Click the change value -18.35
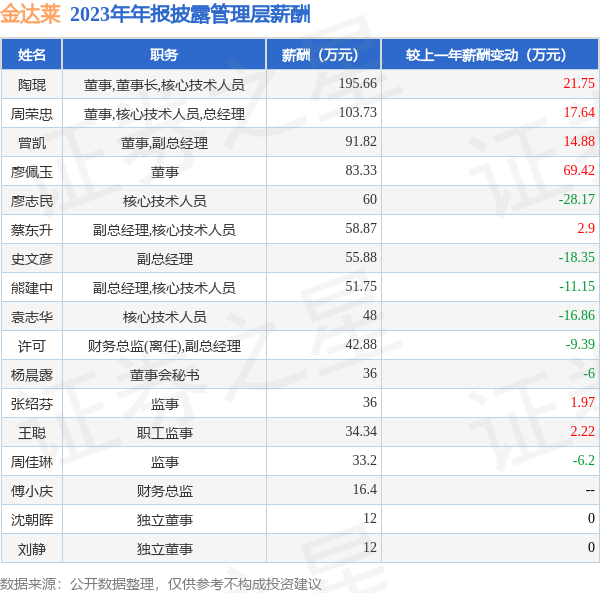Screen dimensions: 600x593 click(577, 257)
